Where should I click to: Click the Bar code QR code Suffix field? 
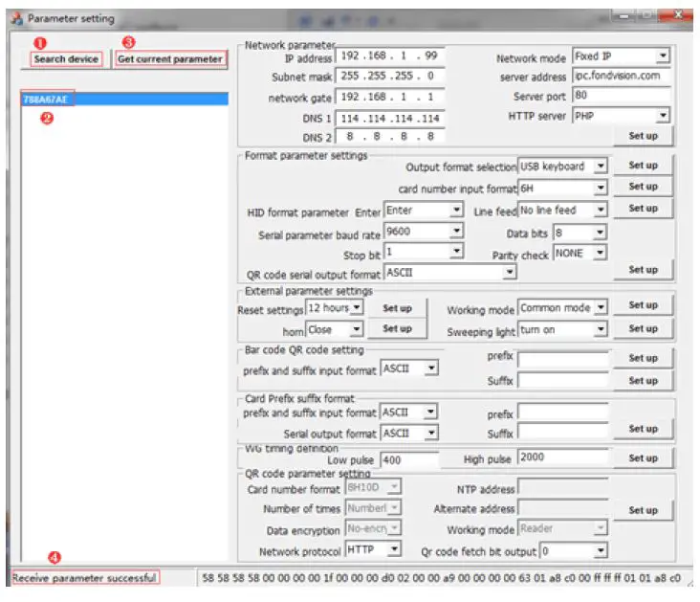563,380
